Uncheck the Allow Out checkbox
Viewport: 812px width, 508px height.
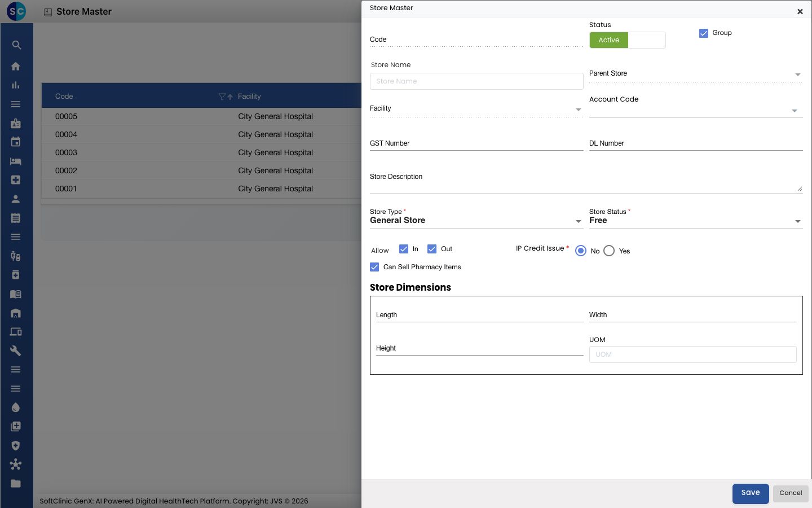click(432, 249)
